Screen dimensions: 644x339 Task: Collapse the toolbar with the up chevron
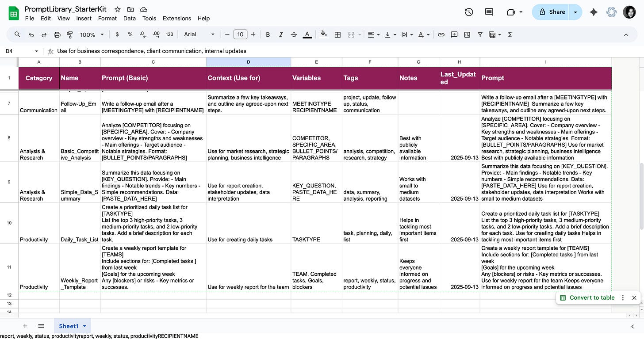[626, 34]
